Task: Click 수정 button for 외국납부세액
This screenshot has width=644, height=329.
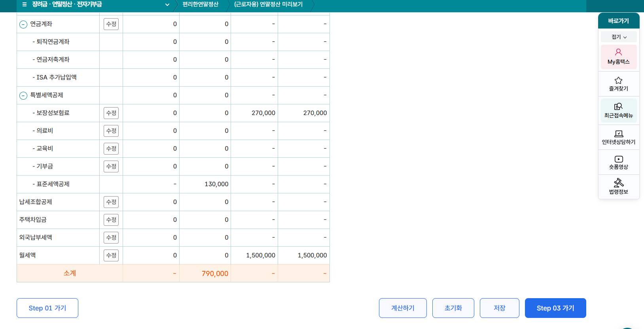Action: (111, 238)
